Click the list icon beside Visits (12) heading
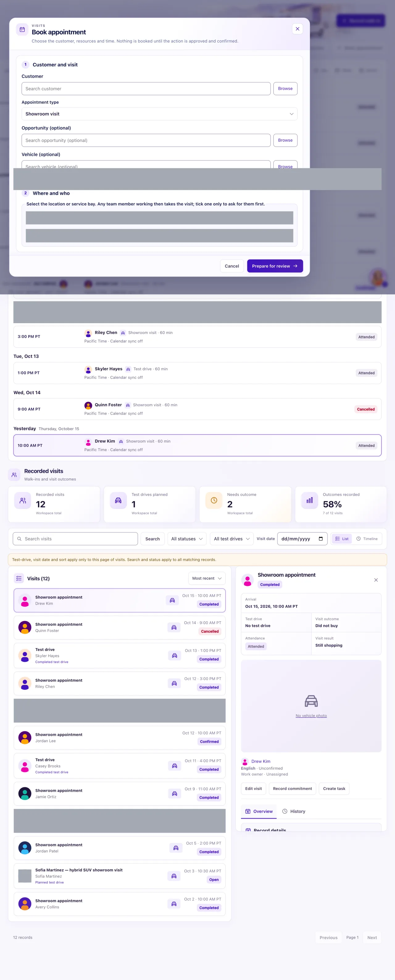 [19, 578]
